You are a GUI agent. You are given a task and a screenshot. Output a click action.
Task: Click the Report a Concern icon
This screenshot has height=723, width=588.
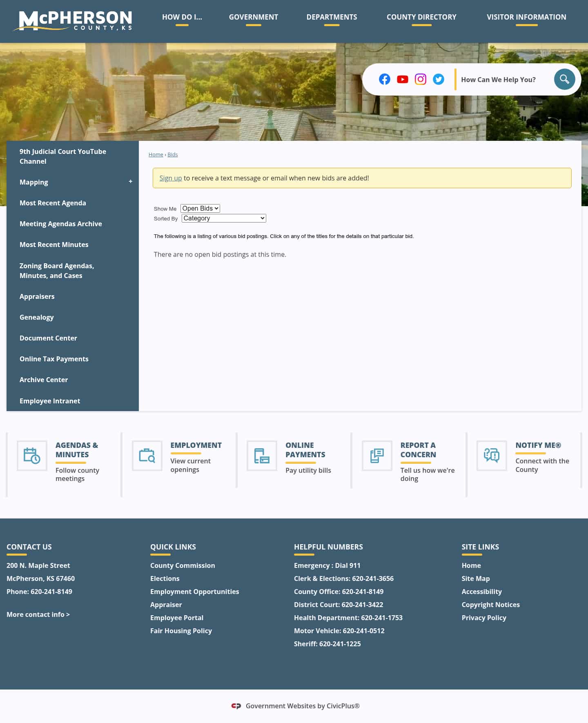(x=377, y=456)
